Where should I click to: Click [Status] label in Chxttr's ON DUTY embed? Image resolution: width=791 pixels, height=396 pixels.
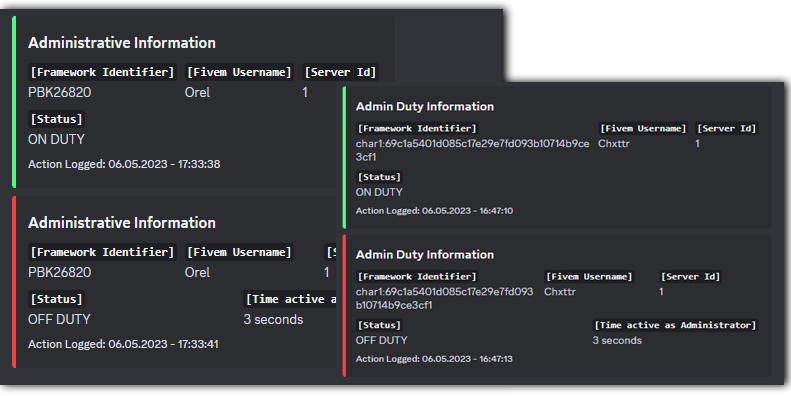(x=379, y=177)
